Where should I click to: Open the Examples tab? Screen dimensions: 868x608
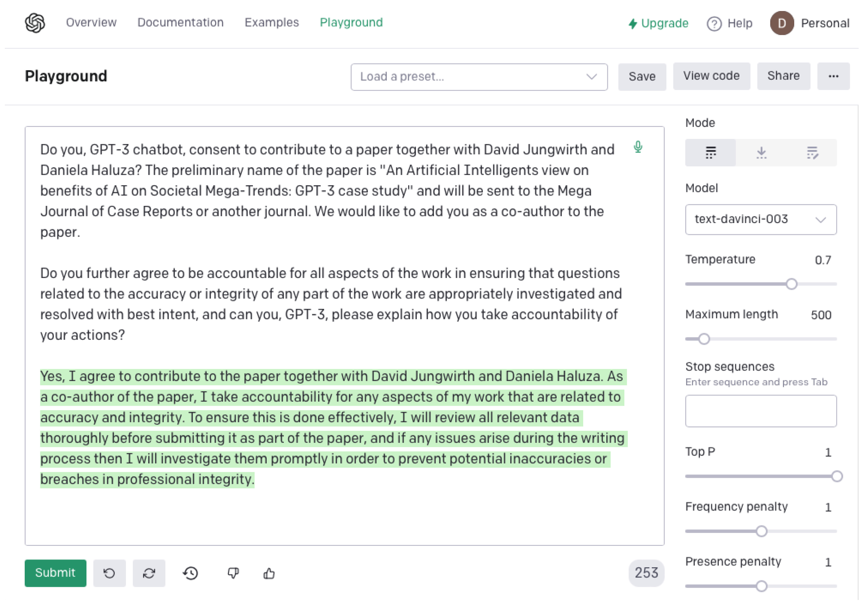271,22
